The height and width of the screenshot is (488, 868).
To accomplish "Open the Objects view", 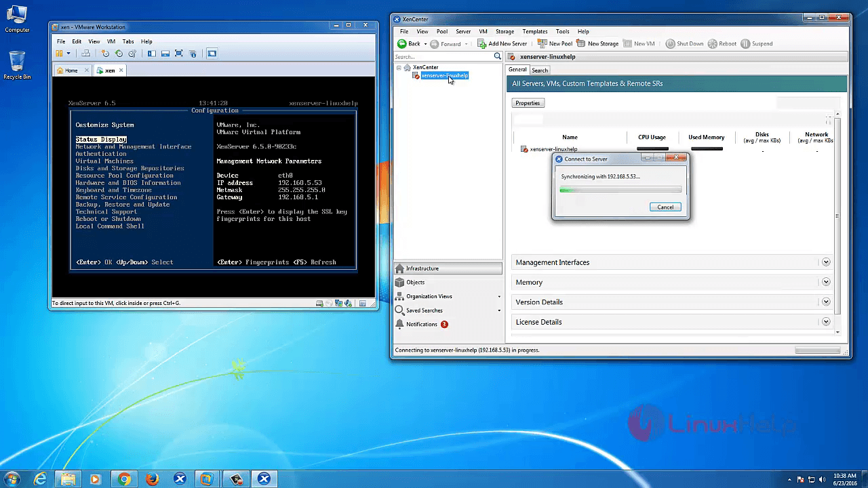I will point(448,282).
